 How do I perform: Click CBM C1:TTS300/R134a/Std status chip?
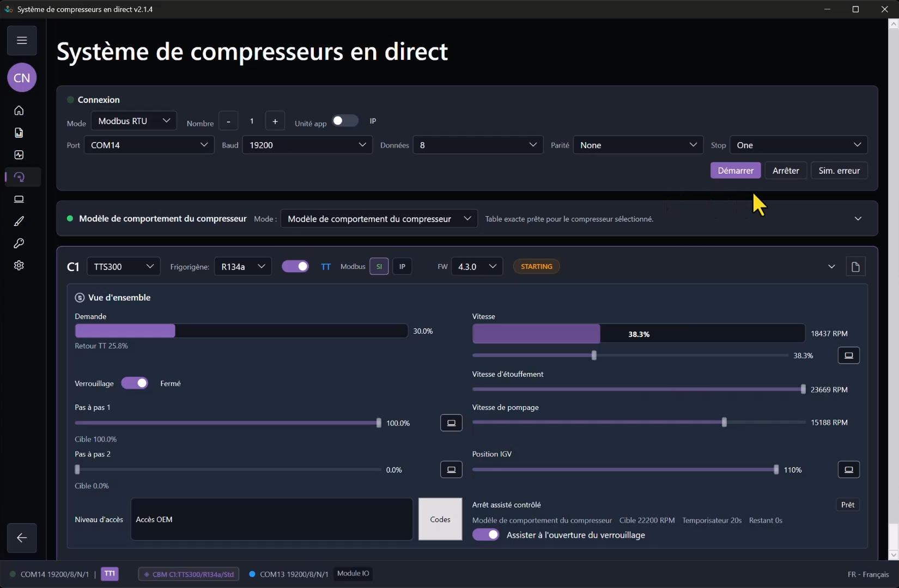[189, 574]
